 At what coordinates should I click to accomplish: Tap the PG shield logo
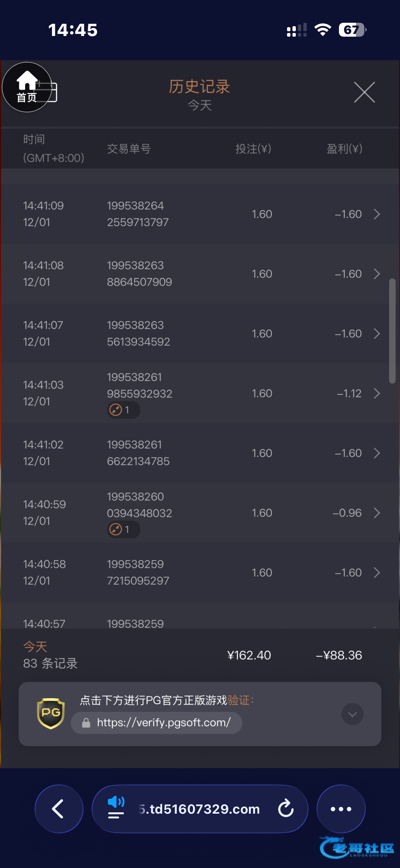pyautogui.click(x=51, y=713)
